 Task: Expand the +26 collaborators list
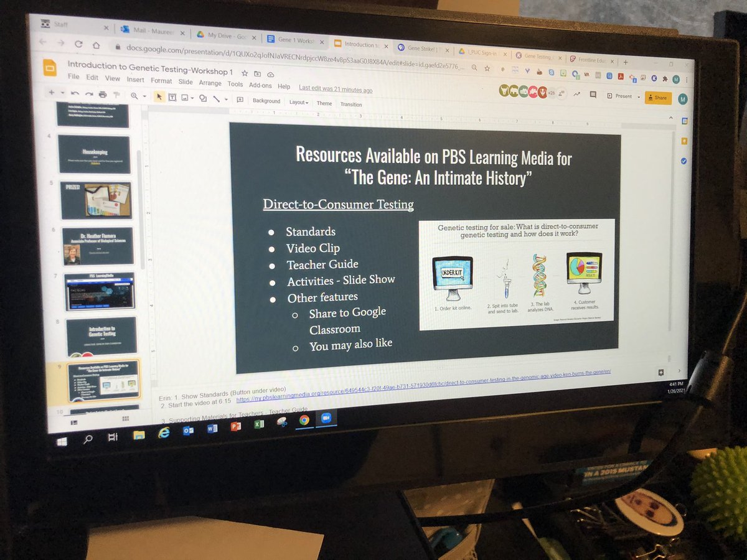[x=552, y=93]
